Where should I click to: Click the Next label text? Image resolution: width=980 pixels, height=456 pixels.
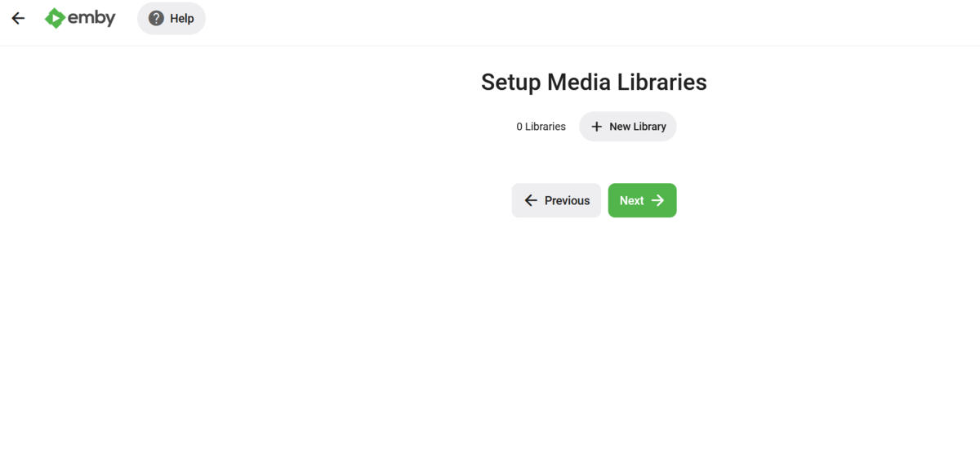(631, 200)
